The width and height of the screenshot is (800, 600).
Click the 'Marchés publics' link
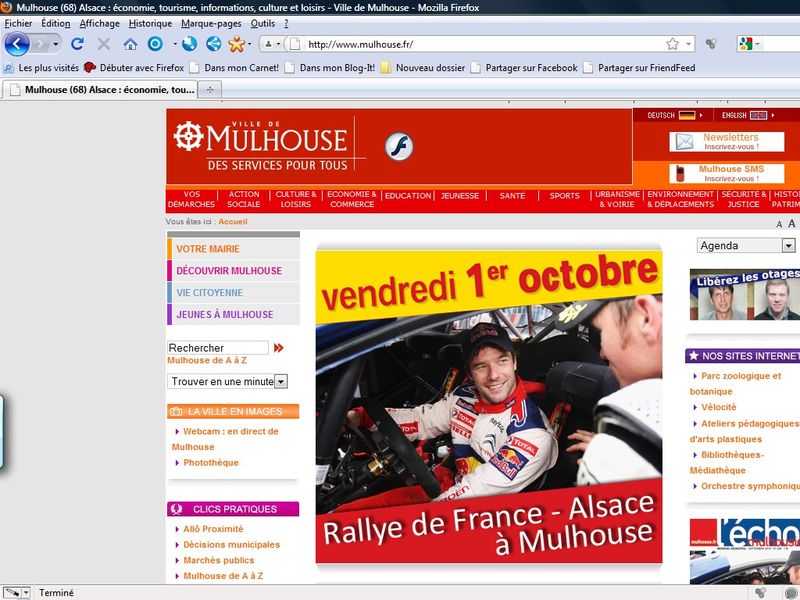(x=218, y=560)
